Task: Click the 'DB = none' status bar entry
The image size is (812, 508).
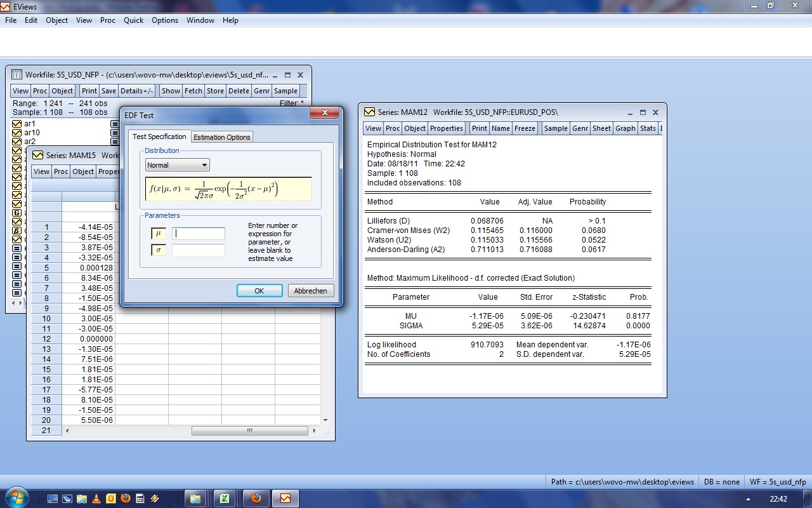Action: click(x=722, y=482)
